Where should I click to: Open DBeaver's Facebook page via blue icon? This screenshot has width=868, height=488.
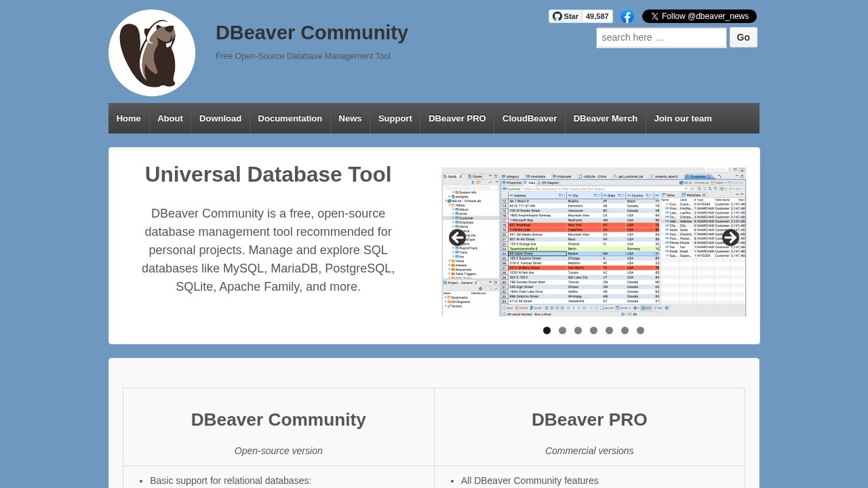627,17
